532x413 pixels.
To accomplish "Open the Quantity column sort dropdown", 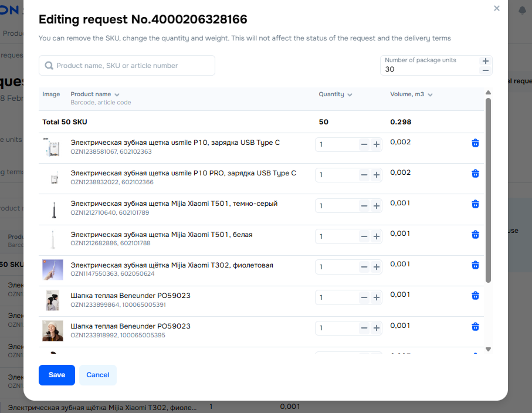I will click(350, 94).
